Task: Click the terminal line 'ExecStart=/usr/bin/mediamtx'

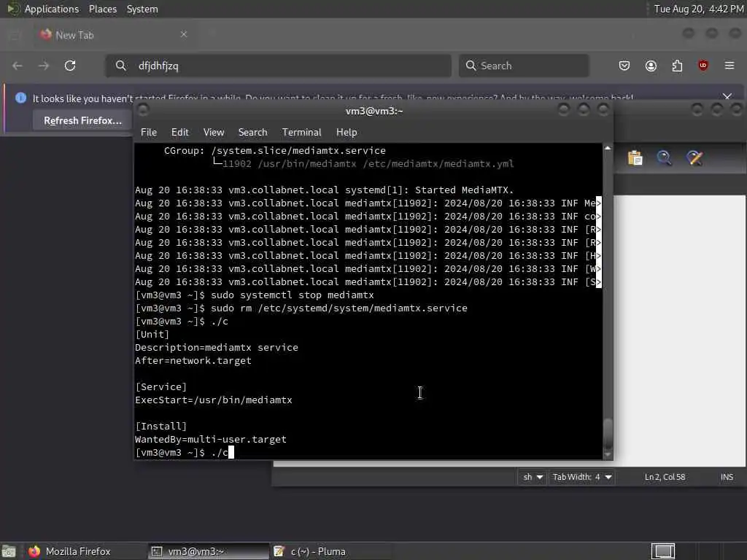Action: pos(214,400)
